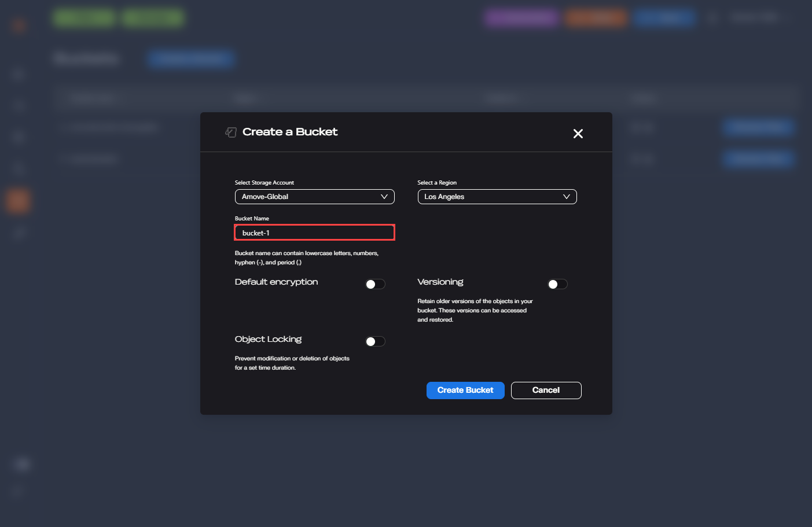The height and width of the screenshot is (527, 812).
Task: Click the blue button in the top bar
Action: click(664, 18)
